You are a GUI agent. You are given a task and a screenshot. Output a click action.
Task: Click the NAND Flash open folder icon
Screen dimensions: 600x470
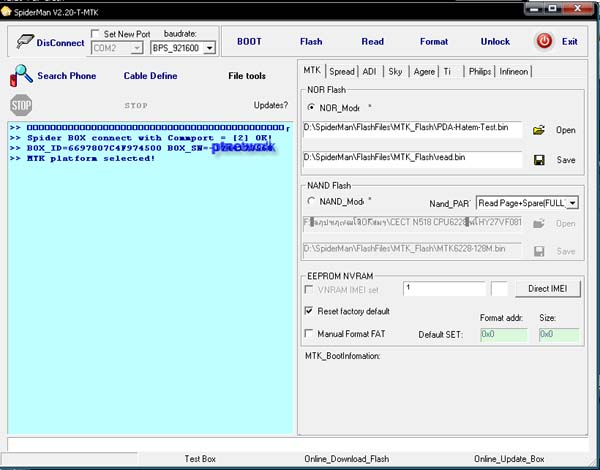pyautogui.click(x=539, y=224)
